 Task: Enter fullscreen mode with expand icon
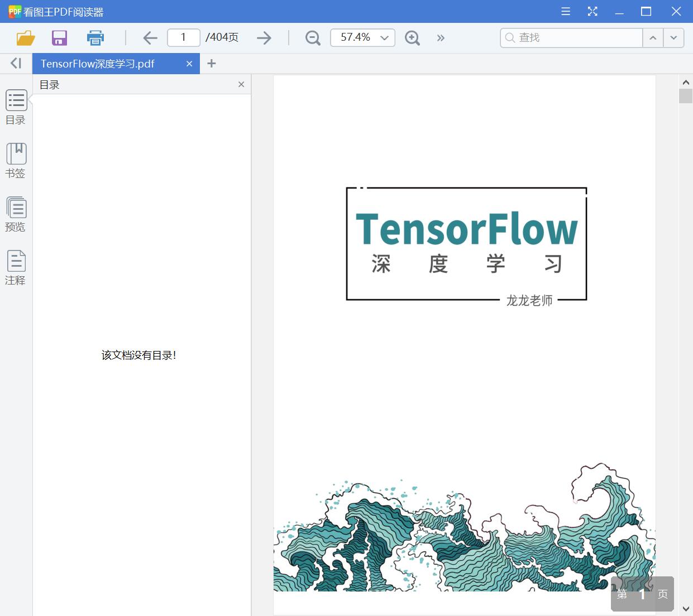click(x=592, y=11)
